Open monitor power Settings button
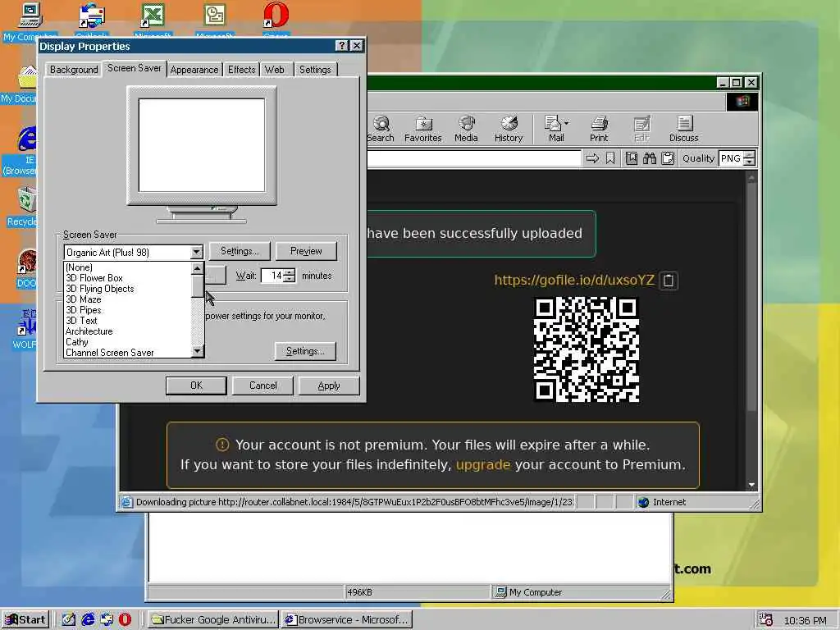Viewport: 840px width, 630px height. point(305,351)
